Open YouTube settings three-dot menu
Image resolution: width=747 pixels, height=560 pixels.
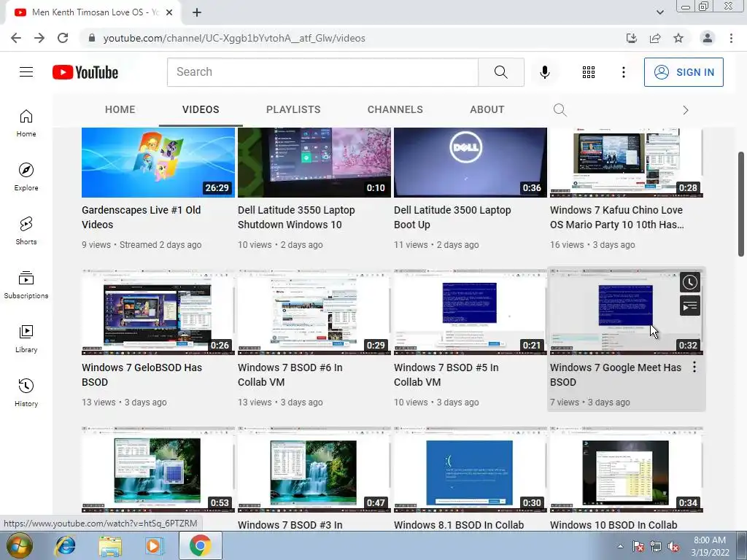tap(623, 72)
